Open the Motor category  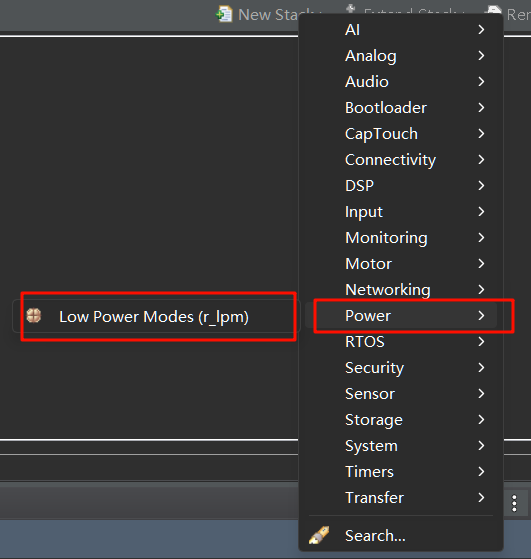click(401, 264)
